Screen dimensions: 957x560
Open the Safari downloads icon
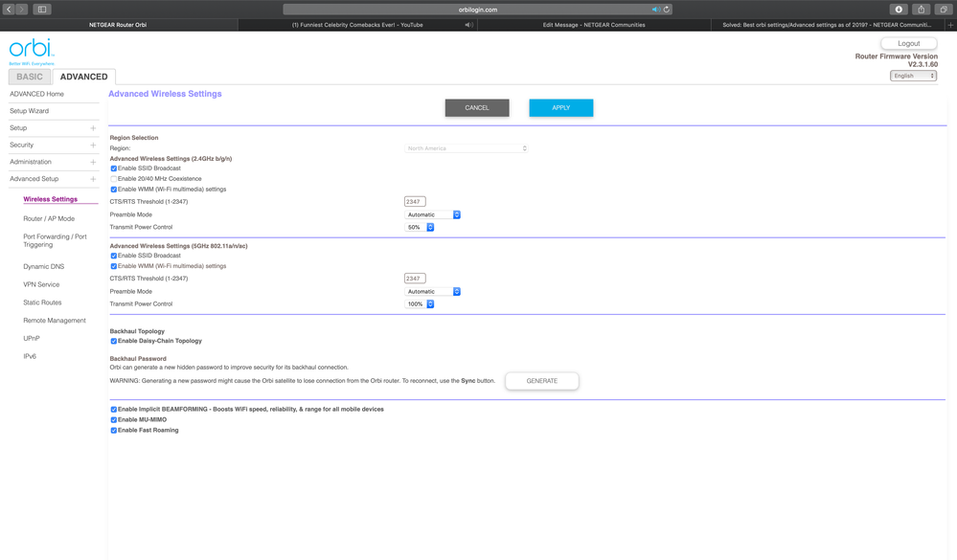tap(899, 10)
